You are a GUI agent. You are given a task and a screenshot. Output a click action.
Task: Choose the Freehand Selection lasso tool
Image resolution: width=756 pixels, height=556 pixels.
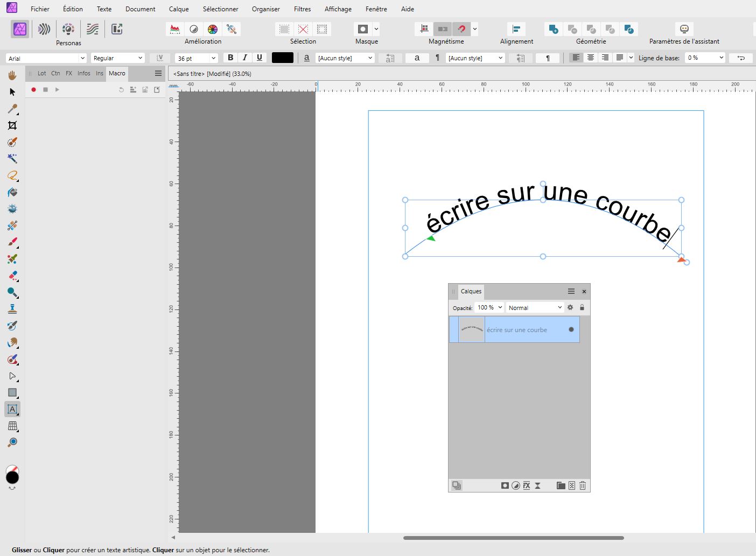12,175
